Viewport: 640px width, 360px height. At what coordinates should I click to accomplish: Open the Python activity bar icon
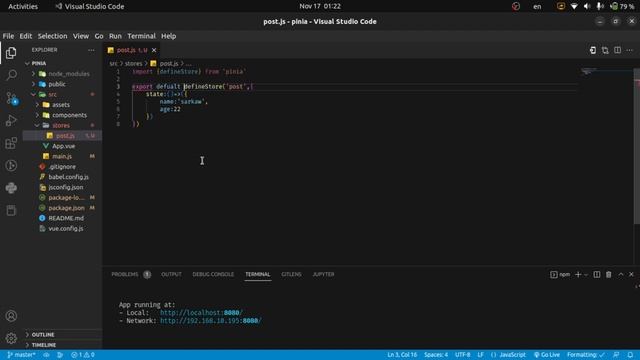click(x=11, y=188)
